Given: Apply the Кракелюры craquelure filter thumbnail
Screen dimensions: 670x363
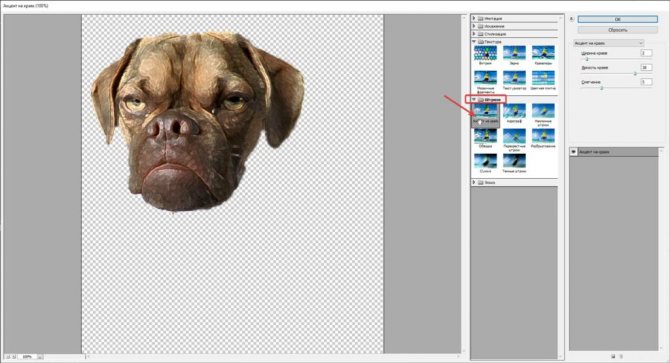Looking at the screenshot, I should pyautogui.click(x=543, y=53).
